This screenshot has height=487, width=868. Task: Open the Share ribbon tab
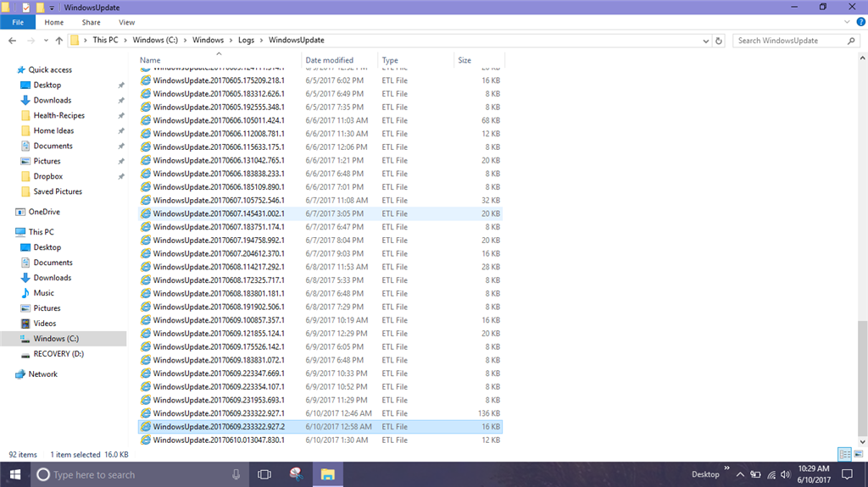[x=92, y=22]
